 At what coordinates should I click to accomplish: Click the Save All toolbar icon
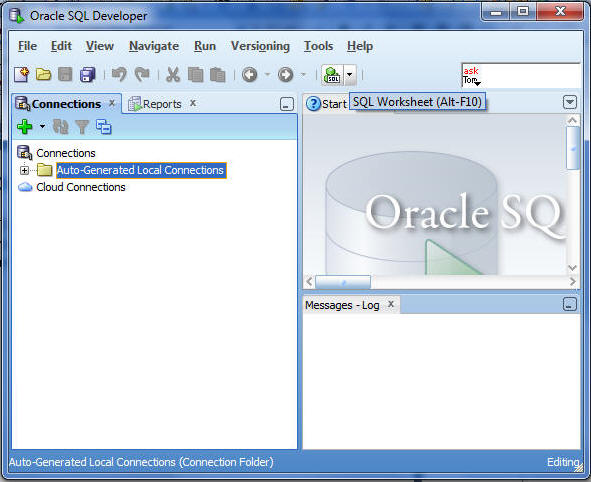(x=87, y=75)
